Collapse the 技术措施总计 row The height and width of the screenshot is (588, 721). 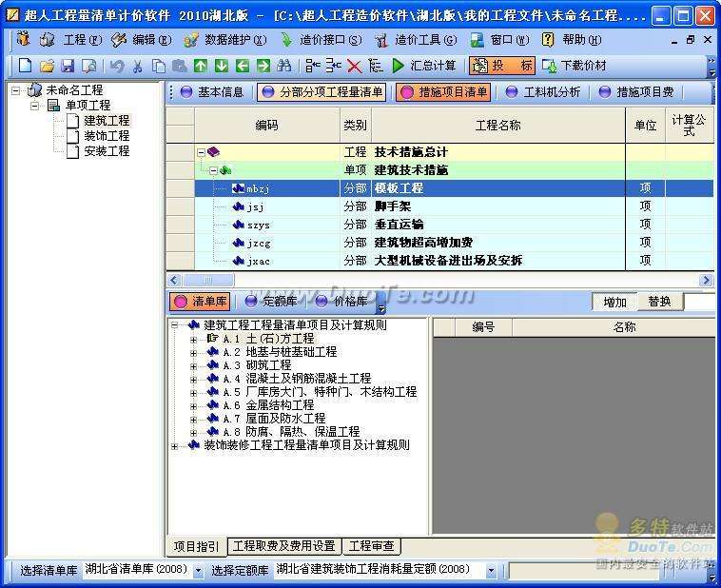tap(201, 152)
